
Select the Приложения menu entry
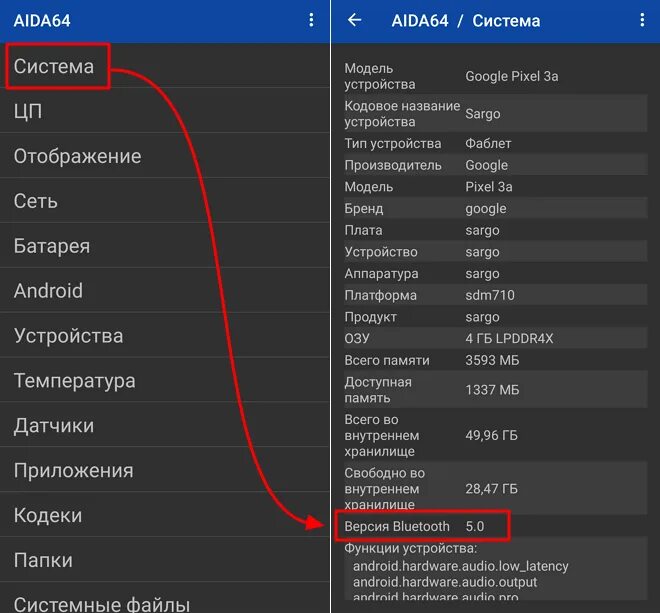tap(165, 470)
